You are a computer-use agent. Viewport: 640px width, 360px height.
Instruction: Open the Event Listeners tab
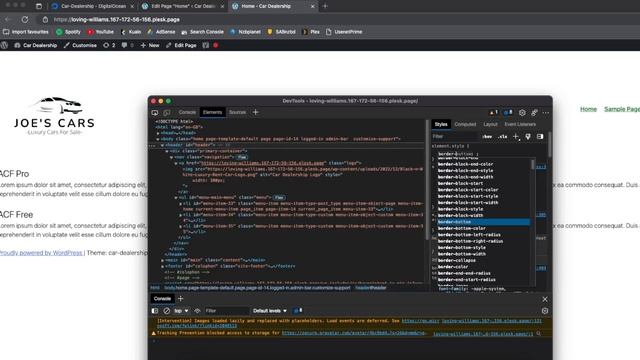click(x=520, y=124)
